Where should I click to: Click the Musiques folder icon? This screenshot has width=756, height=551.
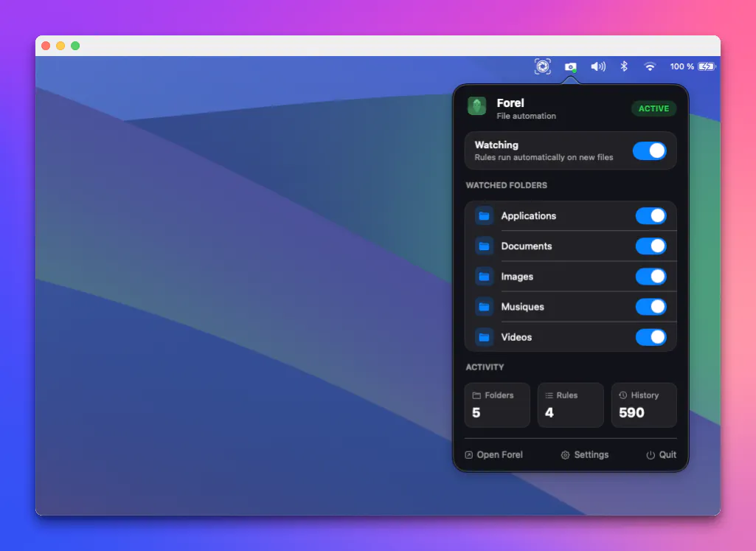click(484, 307)
